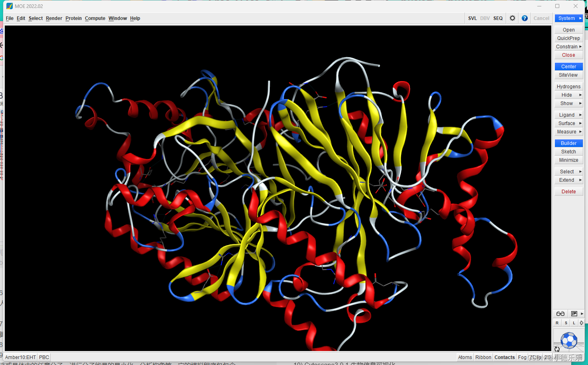Click the Cancel button
This screenshot has height=365, width=588.
click(541, 18)
